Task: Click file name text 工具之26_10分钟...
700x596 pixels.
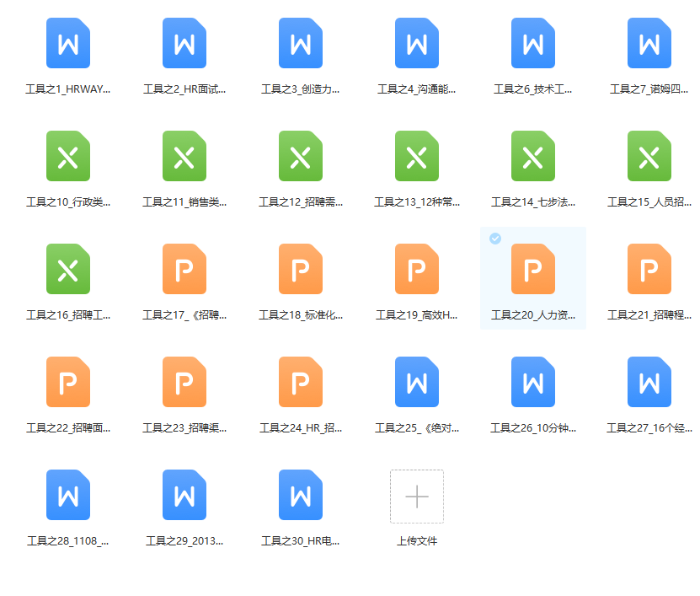Action: pos(533,428)
